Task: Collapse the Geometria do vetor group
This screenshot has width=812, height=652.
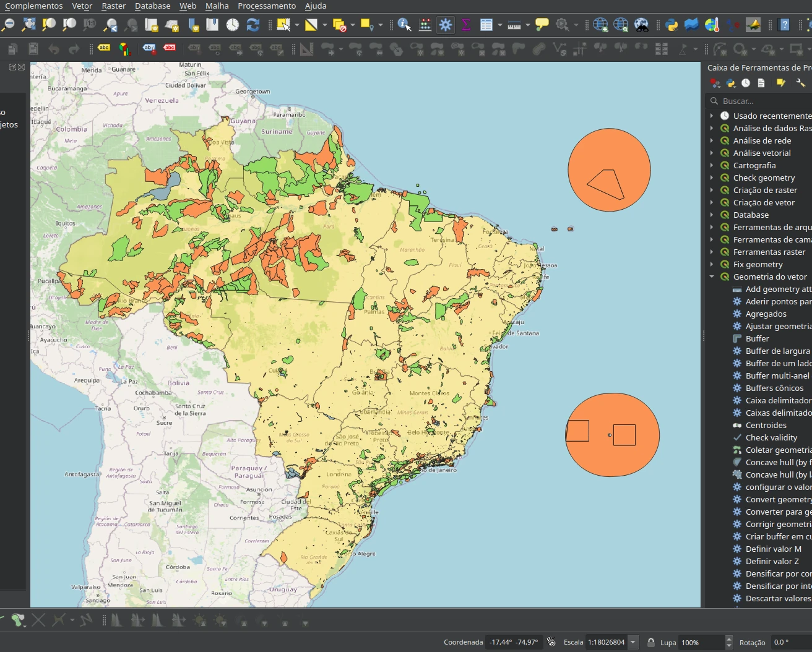Action: pos(712,277)
